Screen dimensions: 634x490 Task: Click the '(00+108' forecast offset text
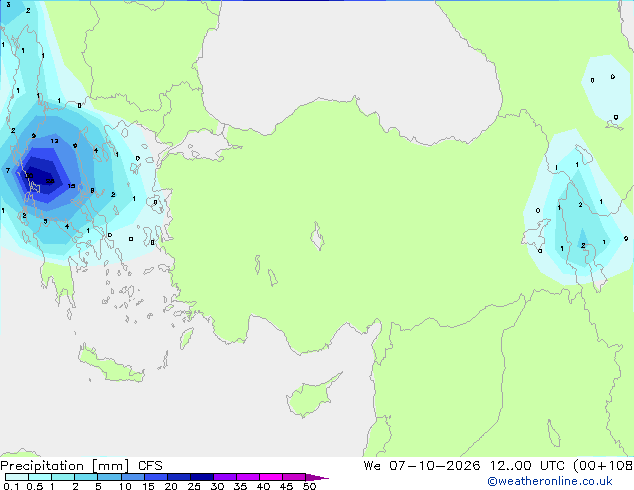point(603,465)
